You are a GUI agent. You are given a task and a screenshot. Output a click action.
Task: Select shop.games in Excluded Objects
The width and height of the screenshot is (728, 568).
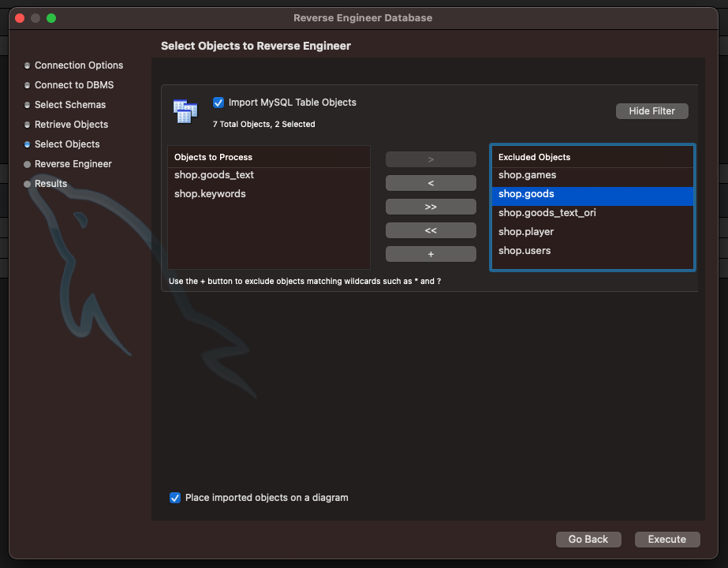[592, 175]
